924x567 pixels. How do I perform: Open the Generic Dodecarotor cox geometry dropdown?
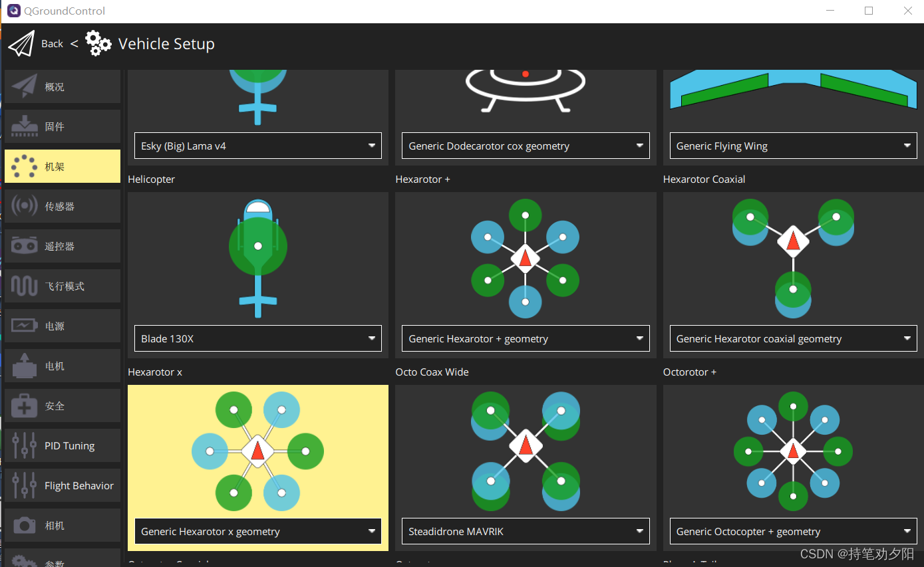pos(526,146)
